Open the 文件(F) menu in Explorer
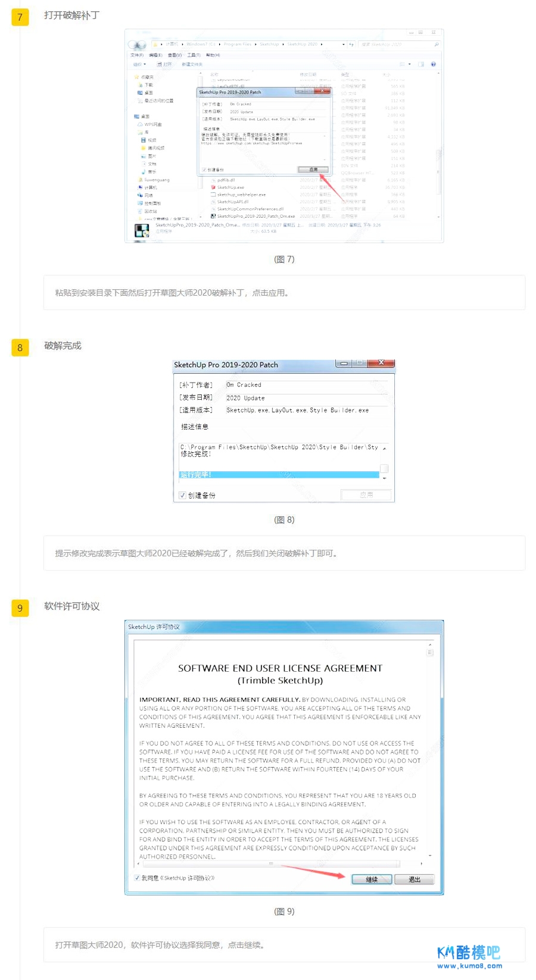Image resolution: width=536 pixels, height=980 pixels. point(137,55)
